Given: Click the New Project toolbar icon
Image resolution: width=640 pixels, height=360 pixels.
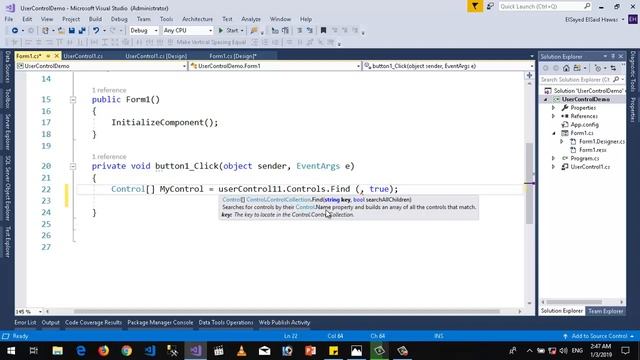Looking at the screenshot, I should pos(45,30).
